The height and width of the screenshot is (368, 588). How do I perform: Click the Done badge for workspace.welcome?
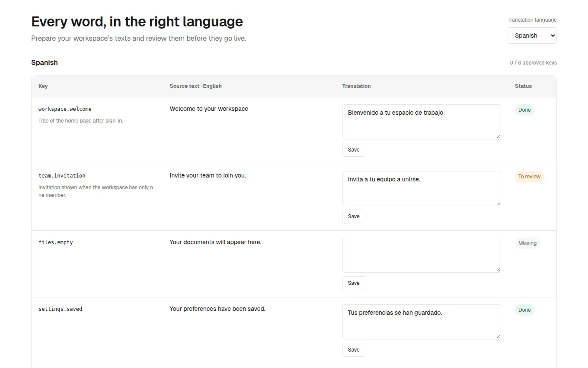(x=524, y=110)
